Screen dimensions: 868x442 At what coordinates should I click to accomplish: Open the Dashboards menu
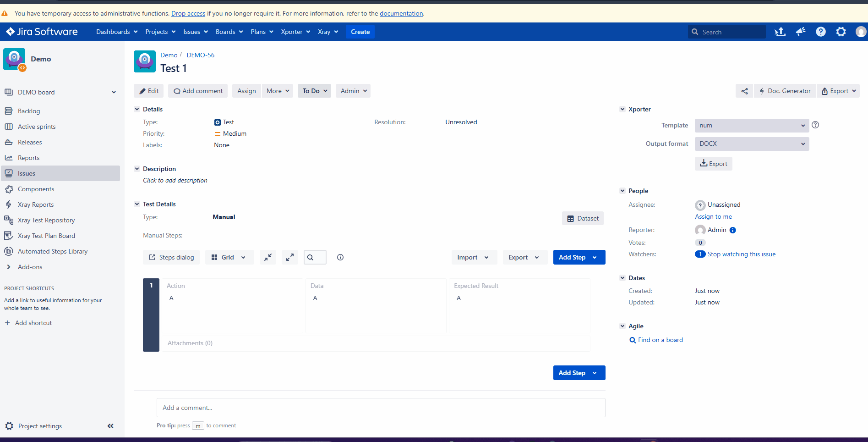[x=117, y=32]
